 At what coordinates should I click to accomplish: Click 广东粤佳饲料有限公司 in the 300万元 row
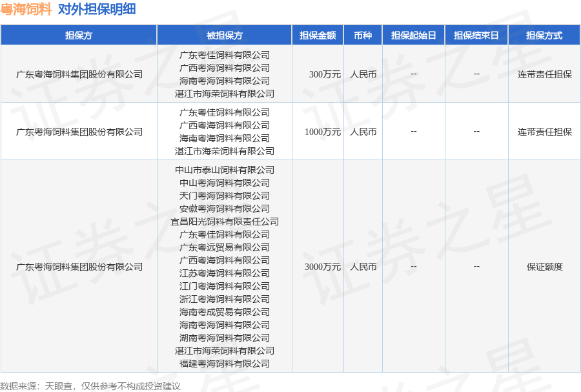[225, 55]
